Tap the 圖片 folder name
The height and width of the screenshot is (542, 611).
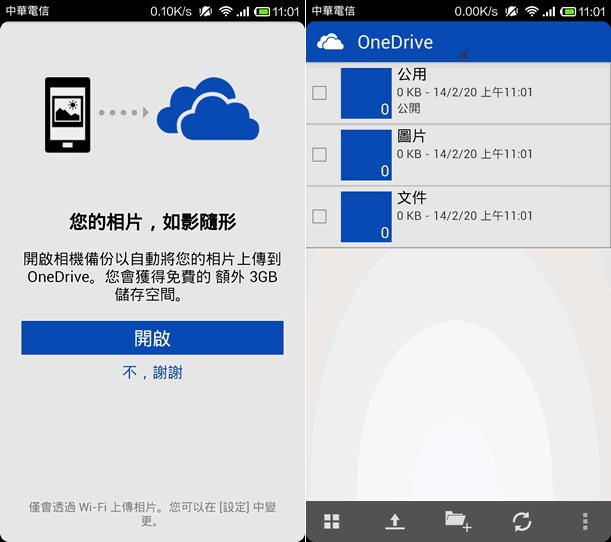click(411, 136)
